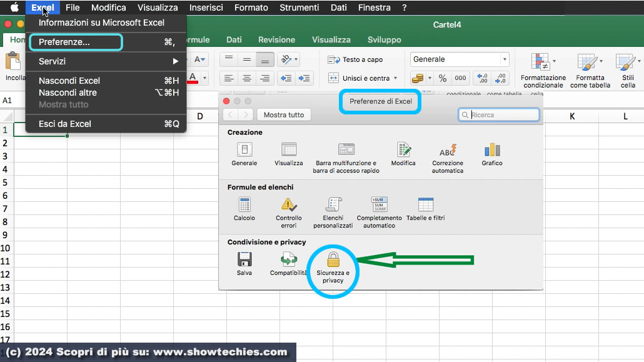
Task: Switch to Revisione ribbon tab
Action: tap(276, 40)
